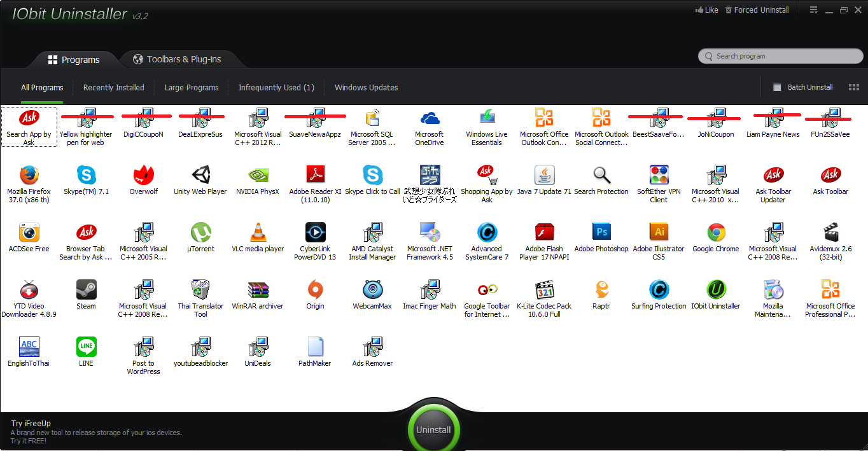The image size is (868, 451).
Task: Select the µTorrent icon
Action: [x=200, y=232]
